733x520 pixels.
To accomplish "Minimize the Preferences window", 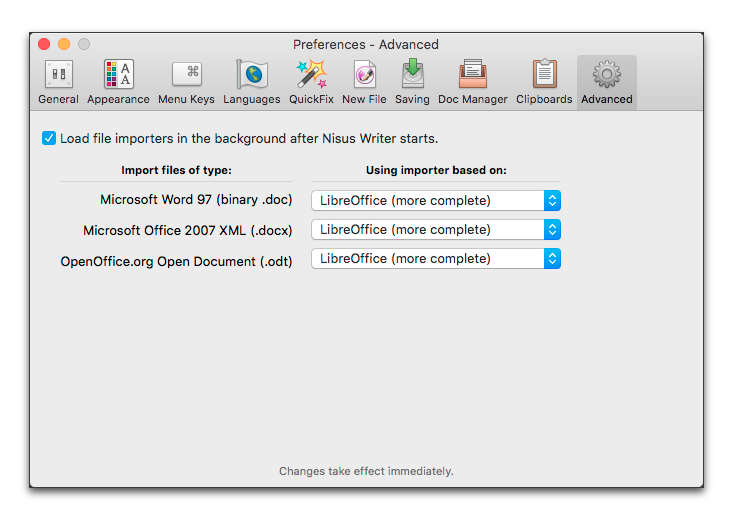I will coord(64,44).
